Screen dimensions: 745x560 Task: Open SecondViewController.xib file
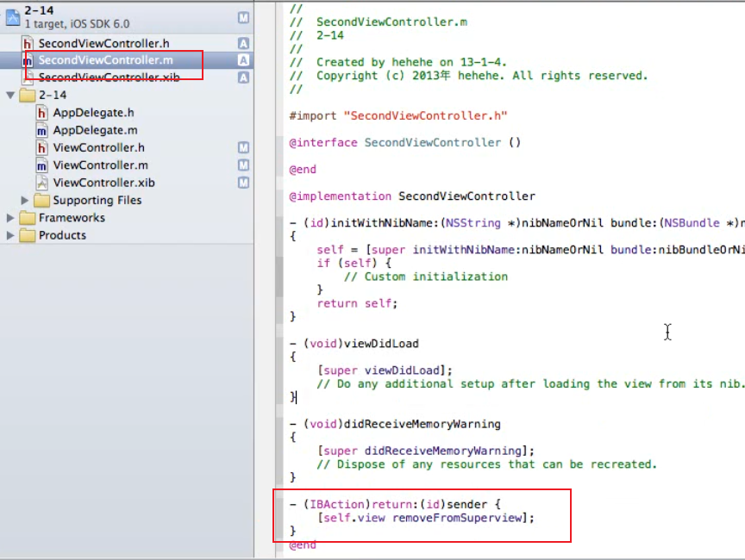click(x=109, y=77)
